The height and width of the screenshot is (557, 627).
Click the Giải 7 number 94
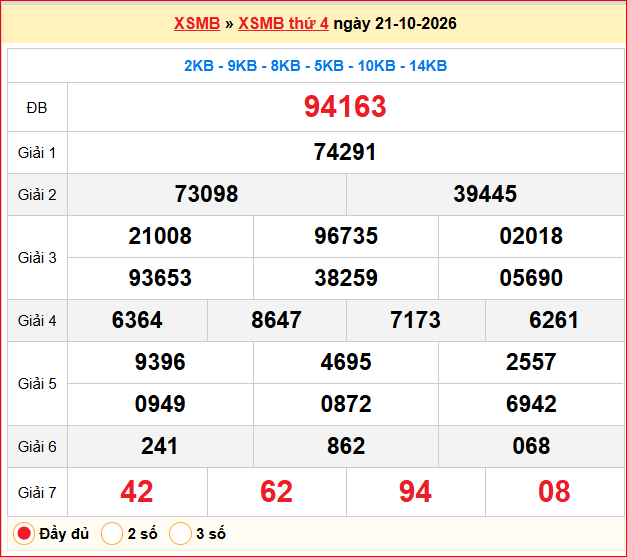click(415, 492)
